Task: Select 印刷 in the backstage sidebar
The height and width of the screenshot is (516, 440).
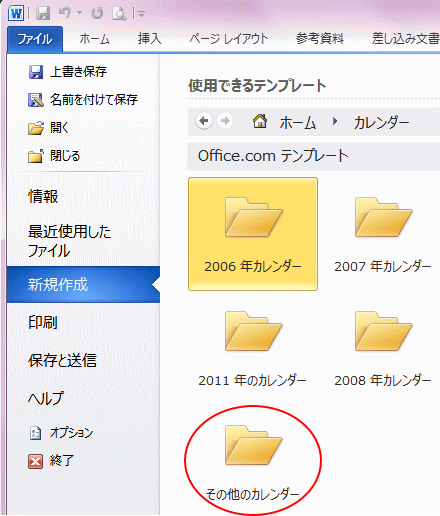Action: pos(43,322)
